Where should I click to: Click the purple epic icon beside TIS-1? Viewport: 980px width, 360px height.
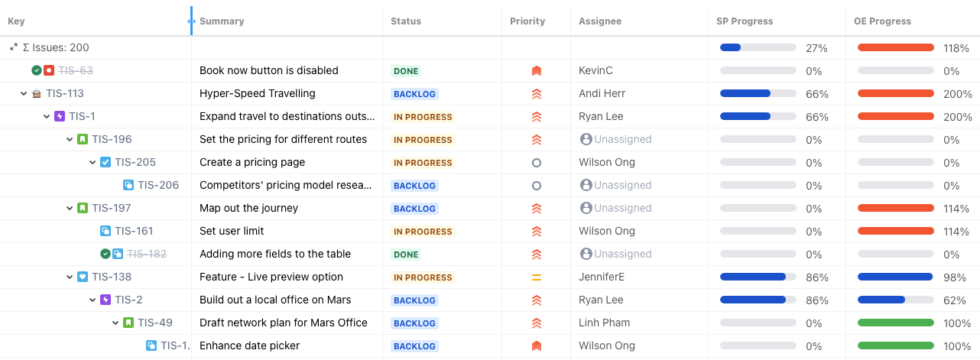pyautogui.click(x=60, y=116)
